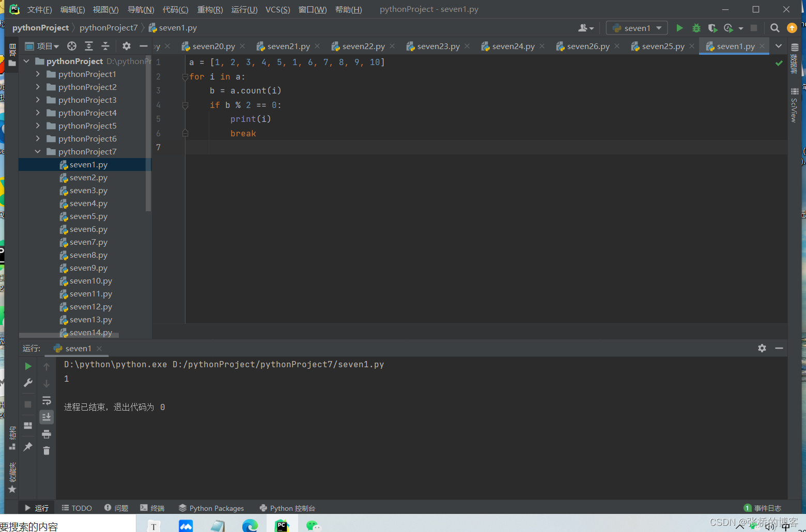Open Python 控制台 console

287,508
